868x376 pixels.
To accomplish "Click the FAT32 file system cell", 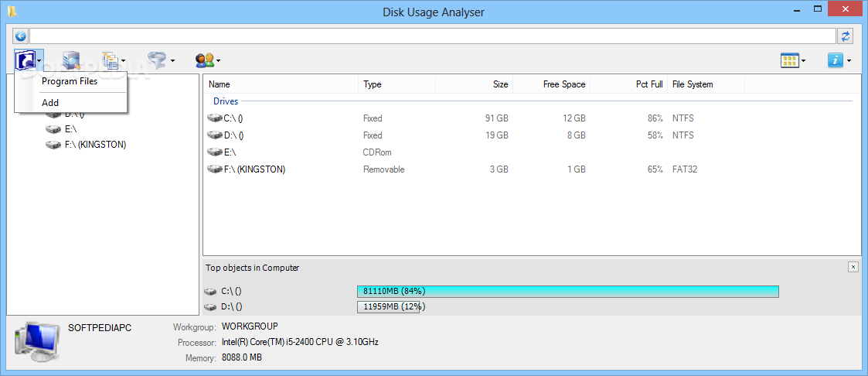I will pyautogui.click(x=685, y=169).
